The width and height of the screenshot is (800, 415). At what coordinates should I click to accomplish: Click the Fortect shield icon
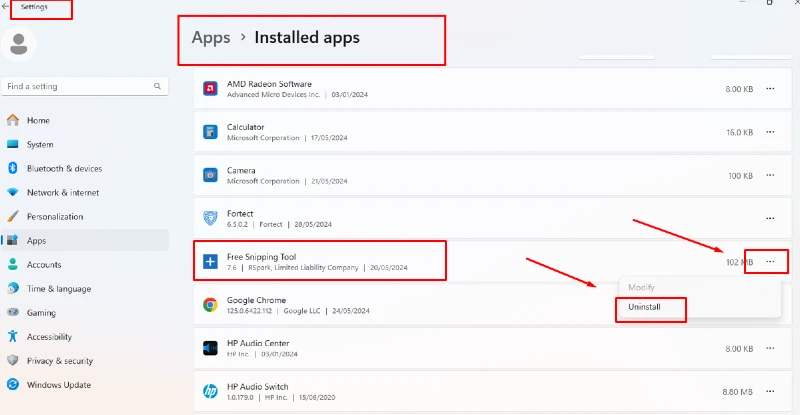(210, 218)
